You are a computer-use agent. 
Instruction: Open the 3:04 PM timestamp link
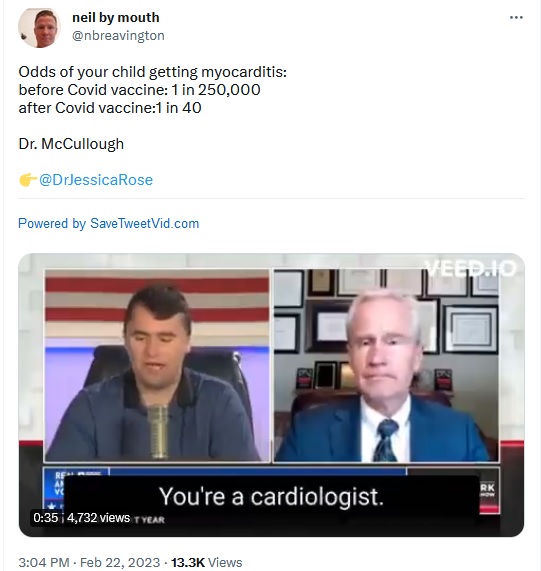point(44,562)
